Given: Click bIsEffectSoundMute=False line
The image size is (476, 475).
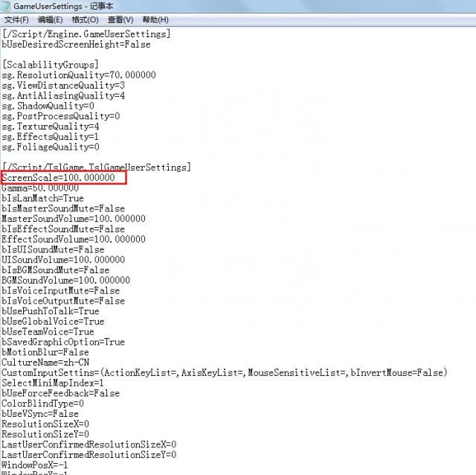Looking at the screenshot, I should coord(63,229).
